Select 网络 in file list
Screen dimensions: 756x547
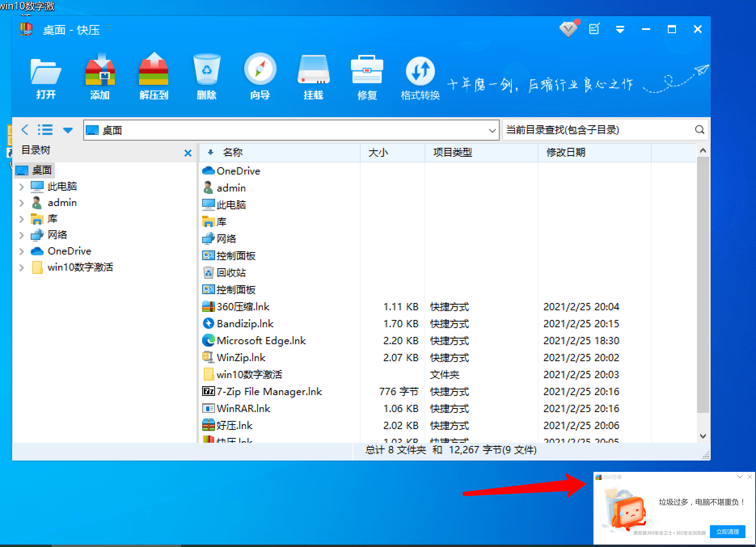[219, 239]
